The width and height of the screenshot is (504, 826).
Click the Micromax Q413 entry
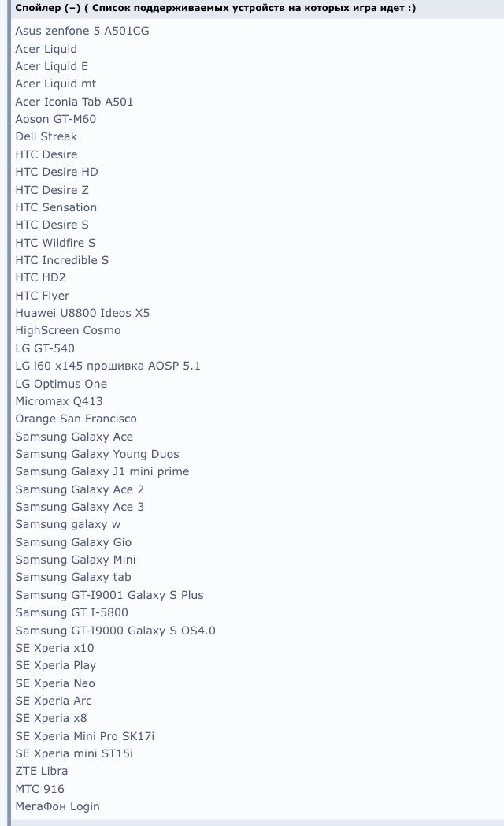(x=59, y=401)
